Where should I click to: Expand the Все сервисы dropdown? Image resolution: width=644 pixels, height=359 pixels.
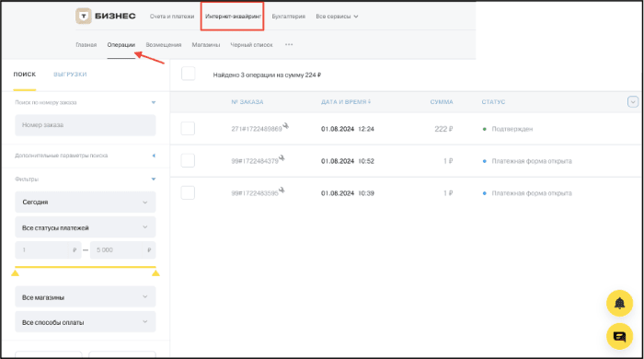point(337,17)
